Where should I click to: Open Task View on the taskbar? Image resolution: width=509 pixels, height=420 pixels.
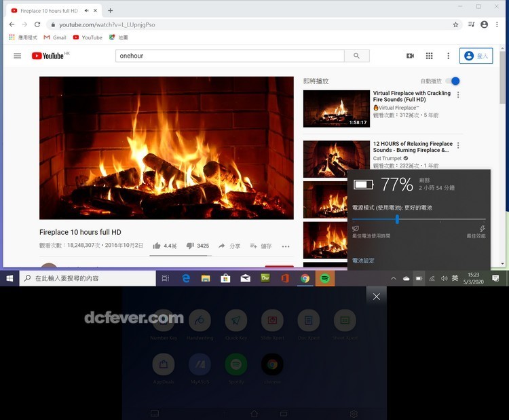point(166,278)
